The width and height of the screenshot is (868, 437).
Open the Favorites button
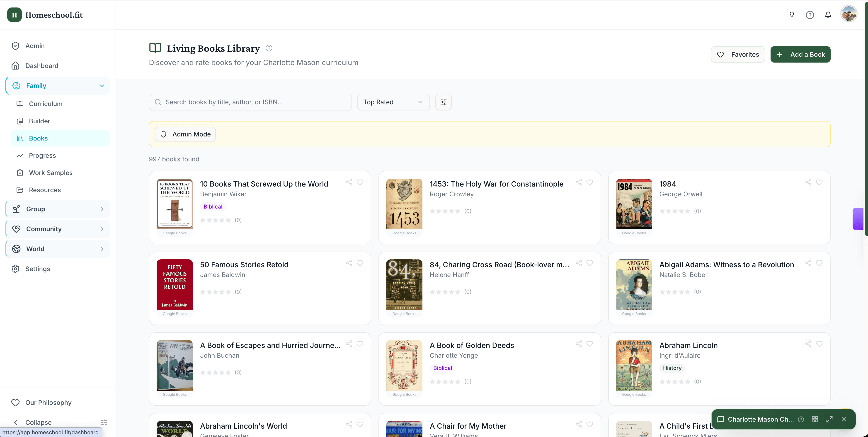738,55
